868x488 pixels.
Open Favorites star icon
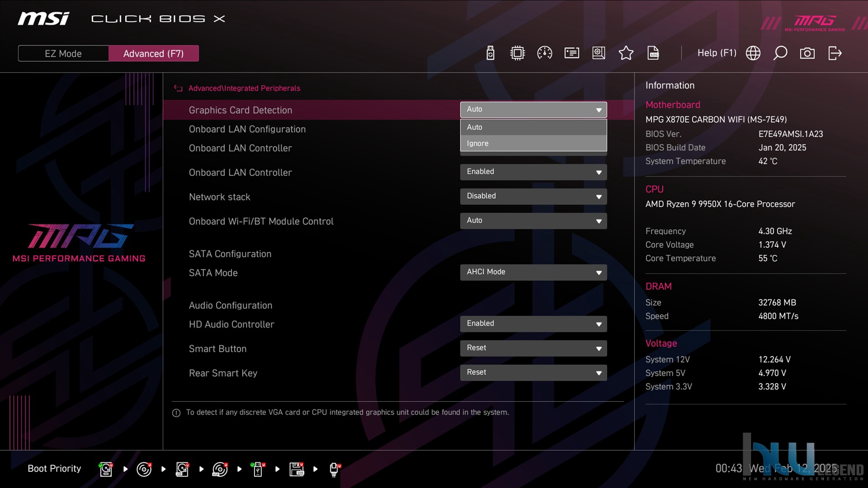[626, 53]
